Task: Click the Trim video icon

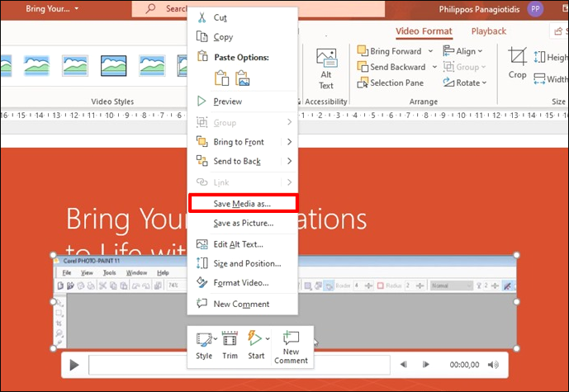Action: click(x=230, y=343)
